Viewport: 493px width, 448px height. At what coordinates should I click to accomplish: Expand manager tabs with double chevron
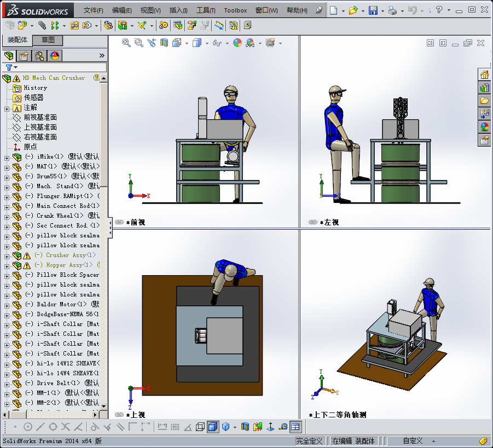point(102,56)
